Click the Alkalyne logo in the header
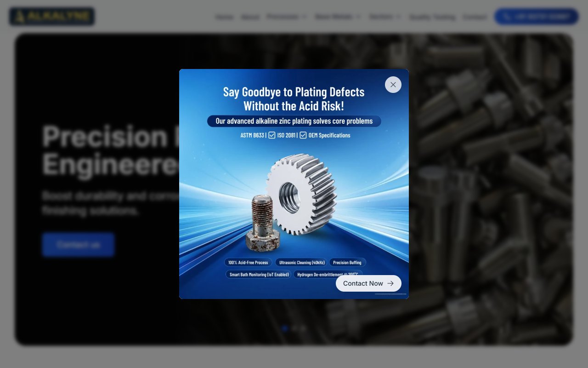Viewport: 588px width, 368px height. [x=52, y=17]
